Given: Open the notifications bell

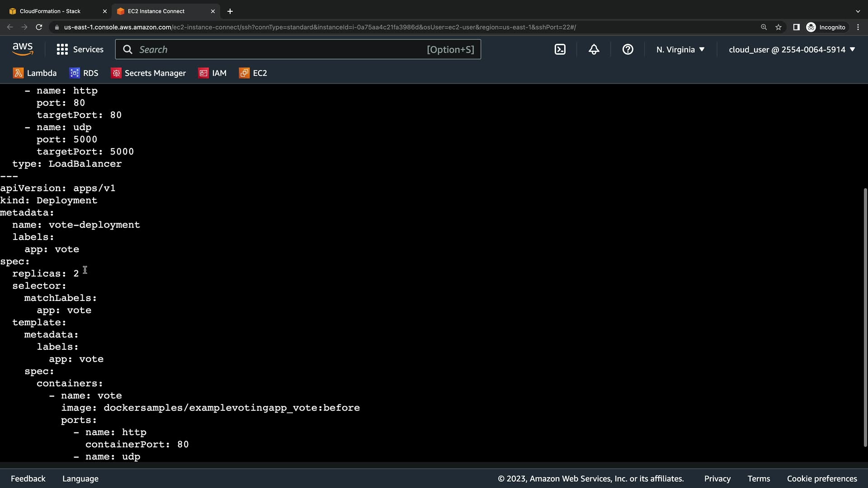Looking at the screenshot, I should point(594,50).
